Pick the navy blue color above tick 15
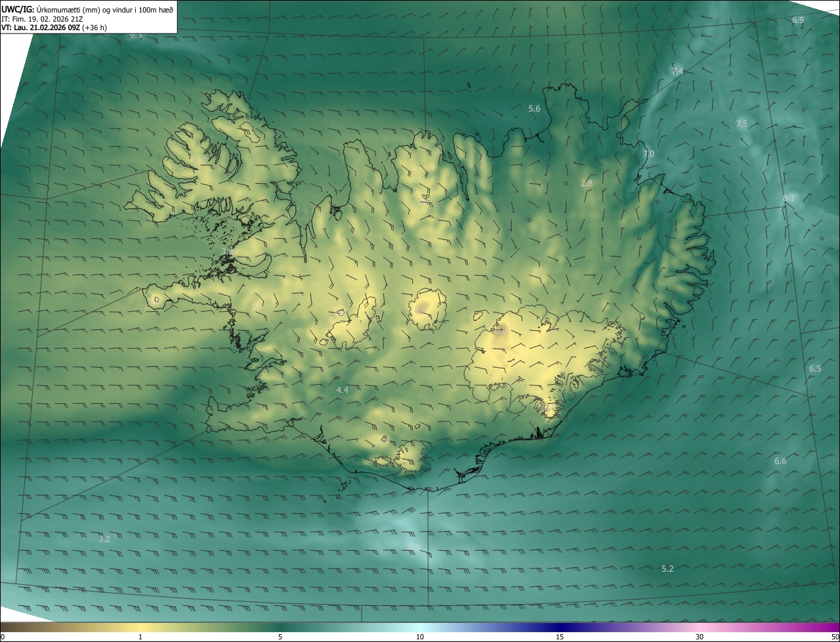Viewport: 840px width, 642px height. [x=560, y=627]
